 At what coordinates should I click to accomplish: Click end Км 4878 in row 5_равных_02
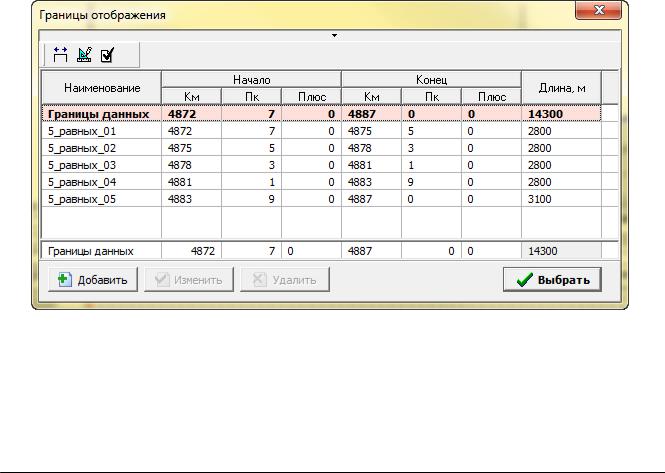point(372,148)
